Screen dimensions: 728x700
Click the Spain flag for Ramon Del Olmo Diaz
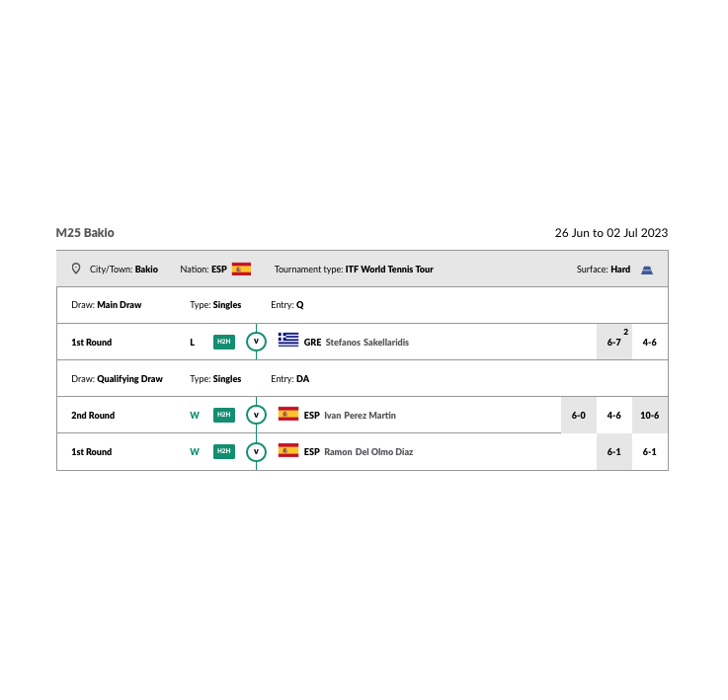[x=288, y=451]
